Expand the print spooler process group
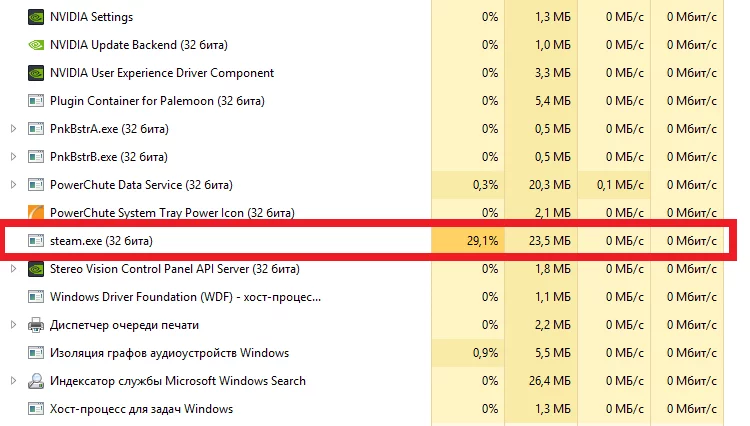750x426 pixels. (x=13, y=325)
